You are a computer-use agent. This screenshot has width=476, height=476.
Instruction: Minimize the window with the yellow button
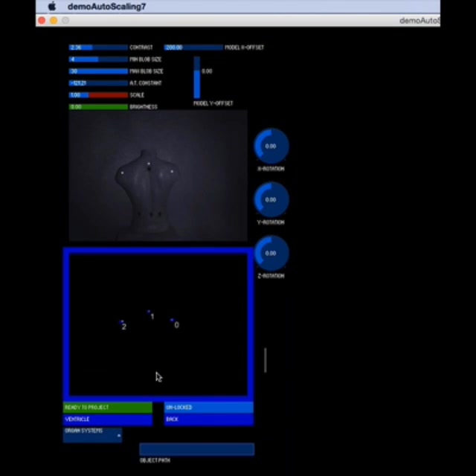point(54,20)
